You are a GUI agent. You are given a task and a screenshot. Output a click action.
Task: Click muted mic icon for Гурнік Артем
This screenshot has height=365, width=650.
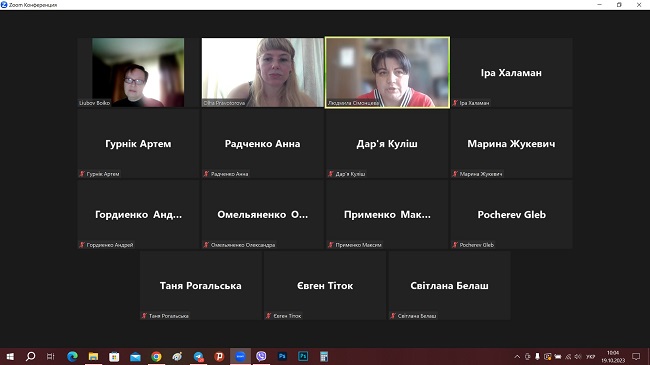[82, 174]
